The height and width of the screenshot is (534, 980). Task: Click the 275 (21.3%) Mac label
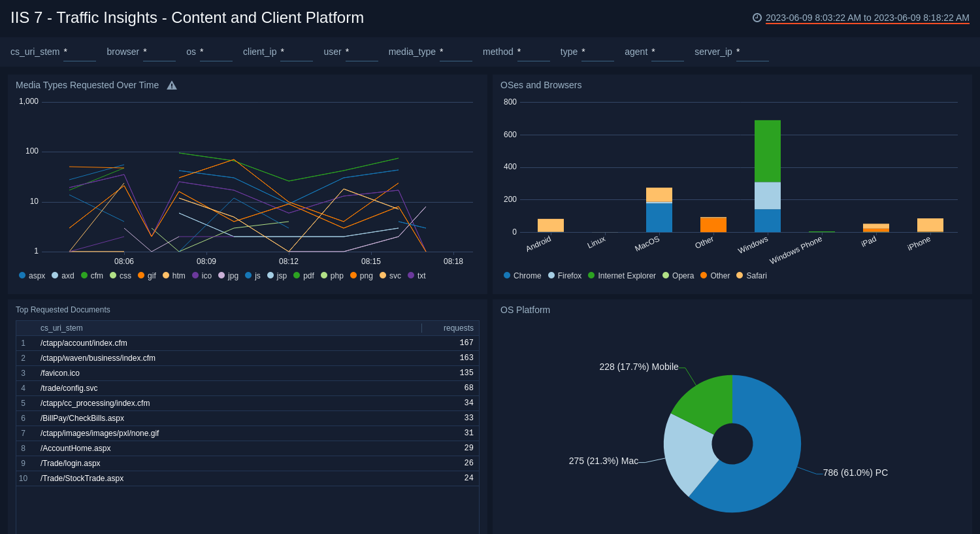click(604, 461)
